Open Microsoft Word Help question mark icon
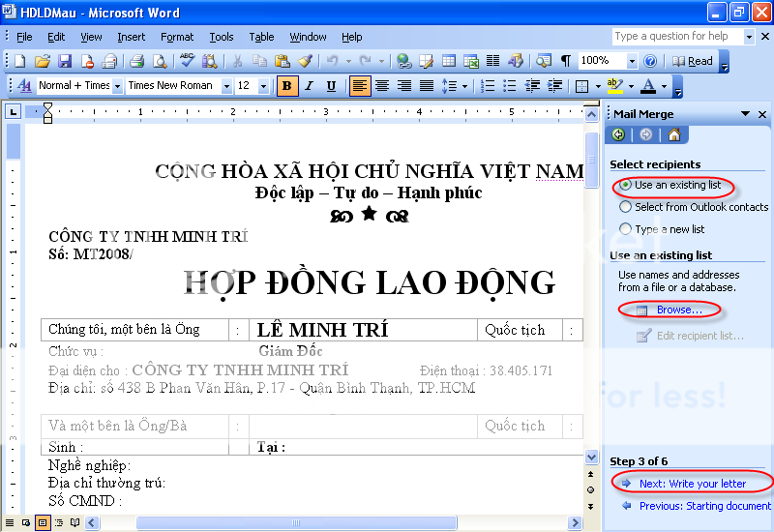 650,61
